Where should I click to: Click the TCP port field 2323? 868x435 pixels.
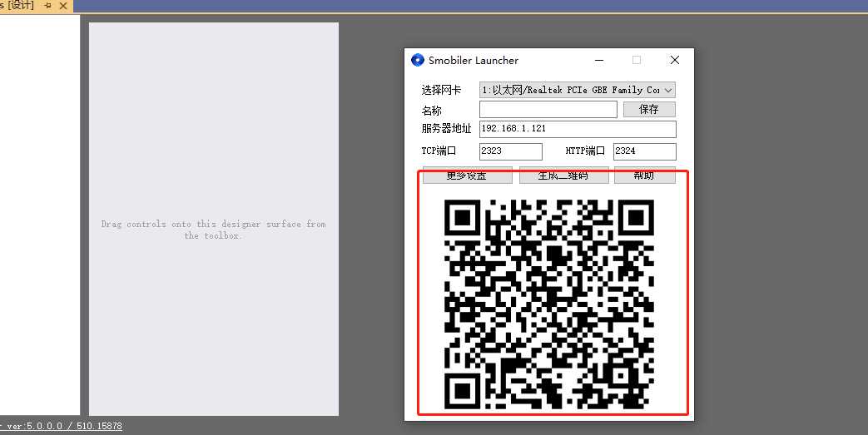pos(510,151)
